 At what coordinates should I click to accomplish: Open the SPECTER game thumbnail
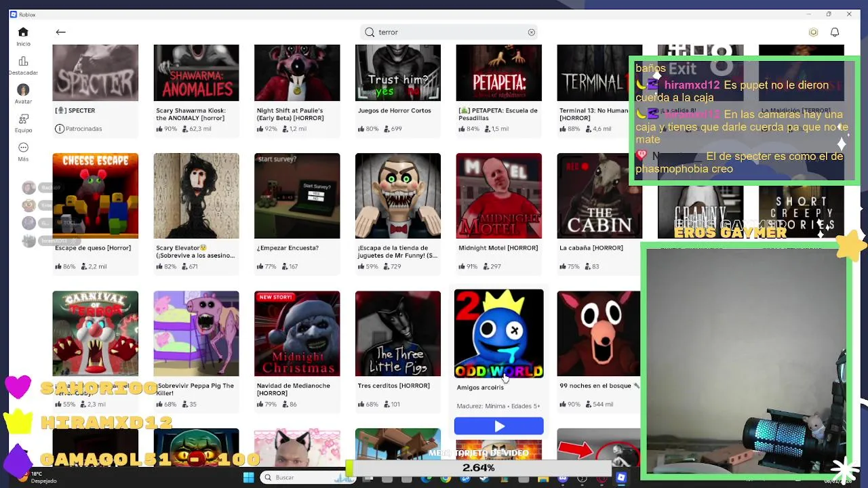click(x=95, y=73)
